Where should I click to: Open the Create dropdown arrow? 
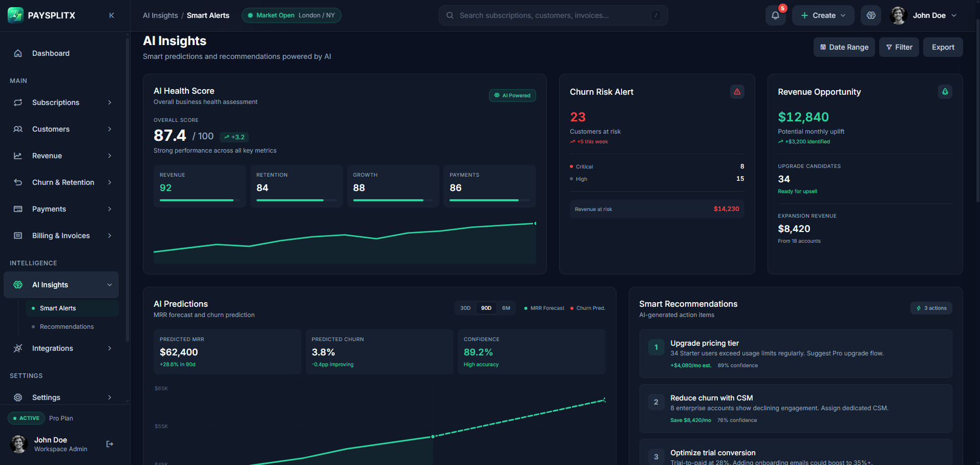coord(843,15)
